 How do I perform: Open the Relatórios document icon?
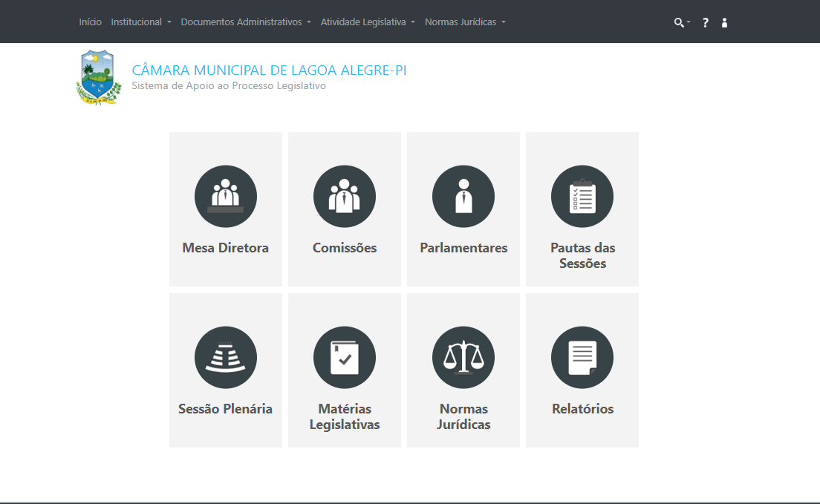click(582, 358)
